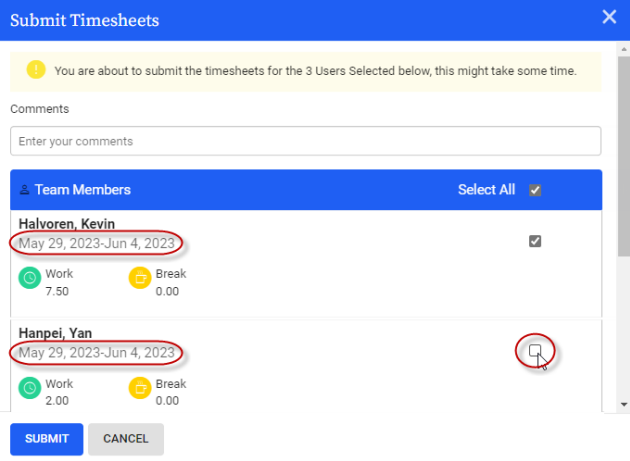Uncheck the Halvoren, Kevin checkbox
The image size is (630, 461).
coord(535,241)
